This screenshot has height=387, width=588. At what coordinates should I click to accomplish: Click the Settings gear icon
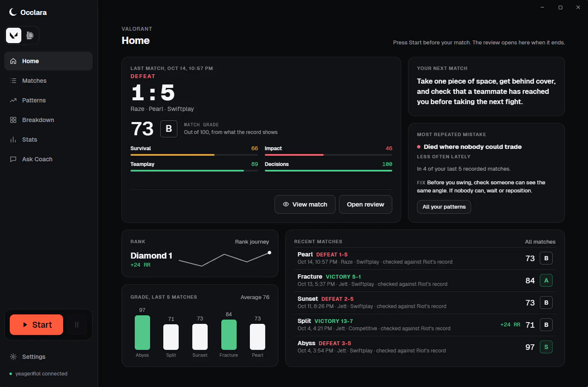click(x=13, y=357)
